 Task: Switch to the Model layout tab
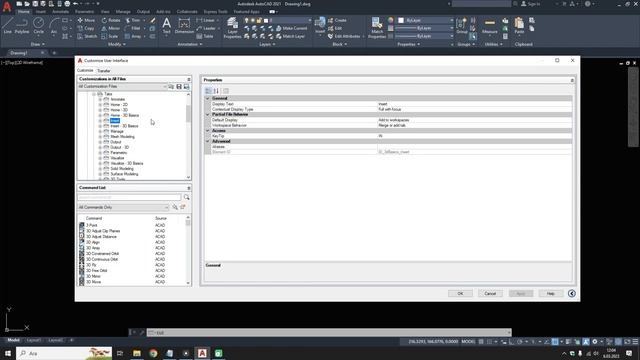(13, 340)
